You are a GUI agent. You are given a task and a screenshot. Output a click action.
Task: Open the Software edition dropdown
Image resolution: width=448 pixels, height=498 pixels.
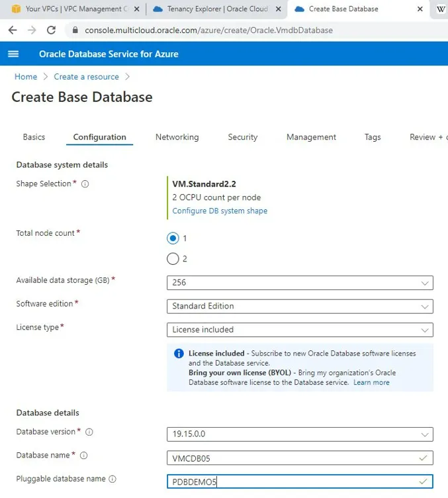click(x=300, y=306)
